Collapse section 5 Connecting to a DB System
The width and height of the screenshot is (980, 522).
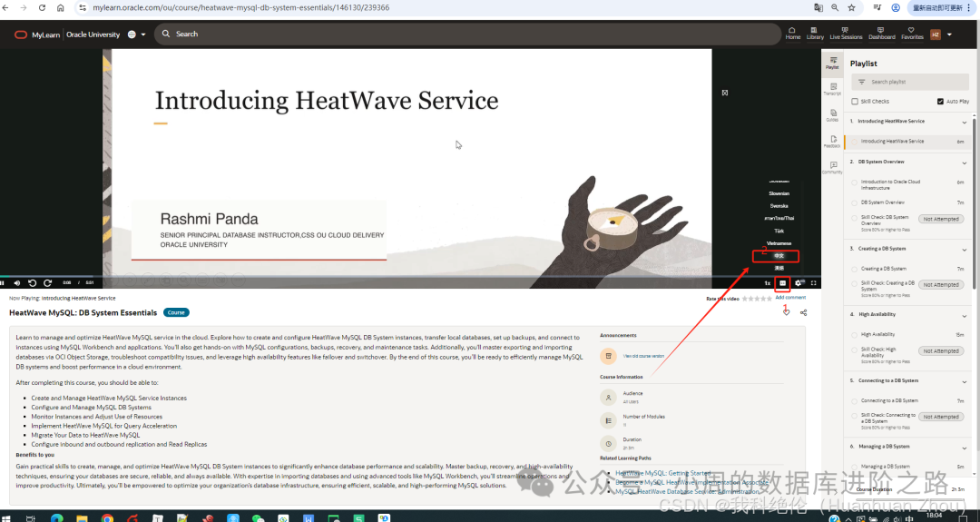pyautogui.click(x=964, y=381)
